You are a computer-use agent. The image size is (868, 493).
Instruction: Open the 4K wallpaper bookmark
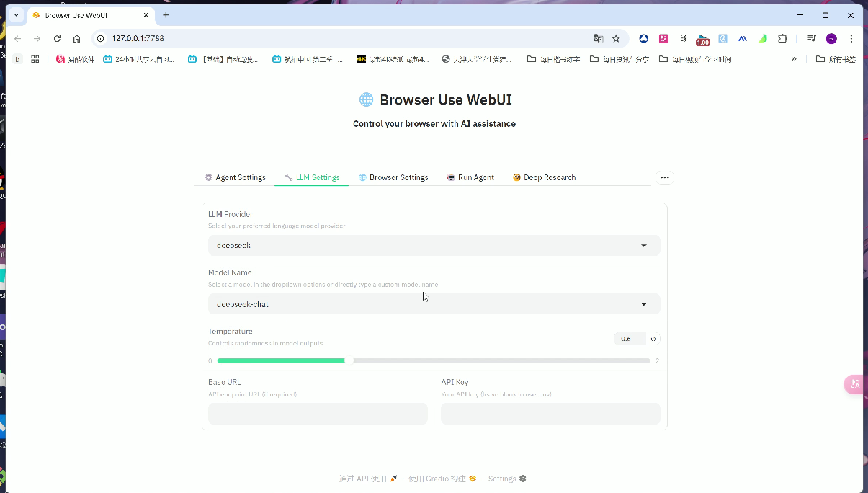(393, 59)
